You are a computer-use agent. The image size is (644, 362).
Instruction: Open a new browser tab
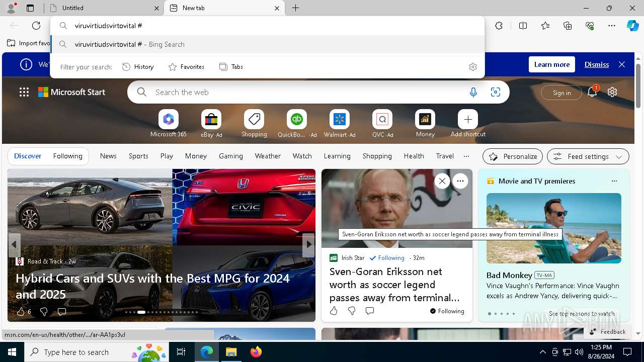tap(296, 8)
